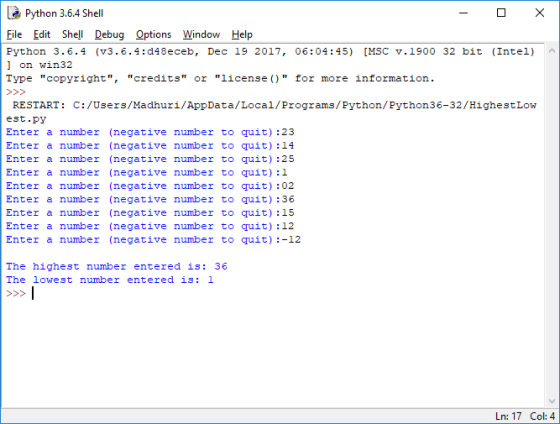Close the Python 3.6.4 Shell window
560x424 pixels.
click(x=540, y=13)
